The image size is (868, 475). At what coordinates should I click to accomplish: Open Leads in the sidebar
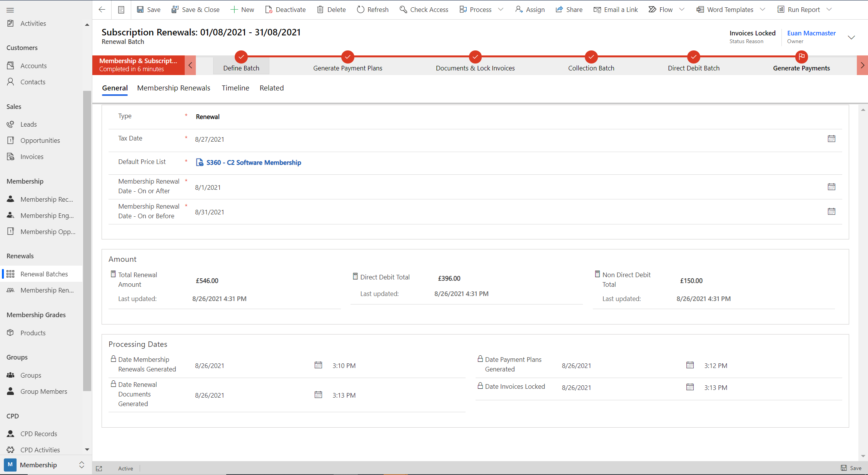[x=41, y=124]
